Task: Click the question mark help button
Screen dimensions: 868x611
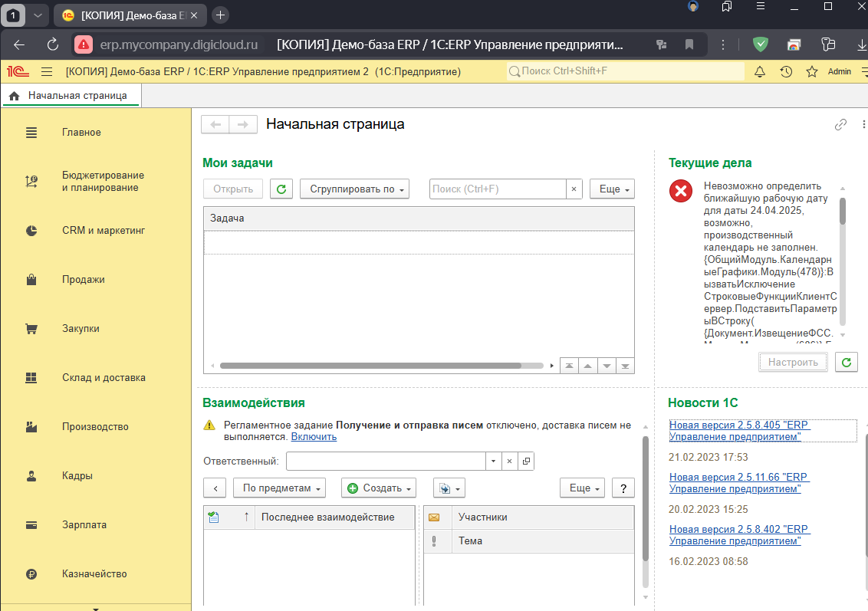Action: (x=623, y=488)
